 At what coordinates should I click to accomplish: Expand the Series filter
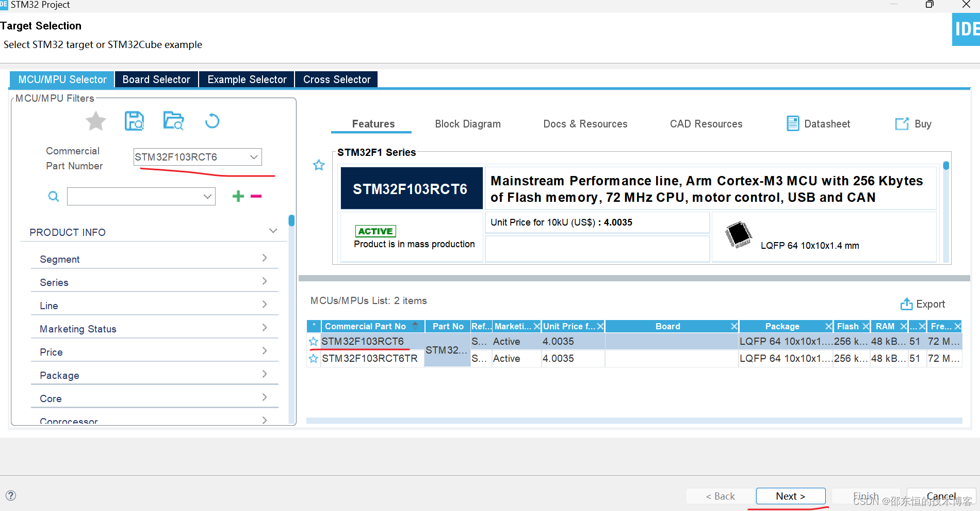click(x=265, y=281)
